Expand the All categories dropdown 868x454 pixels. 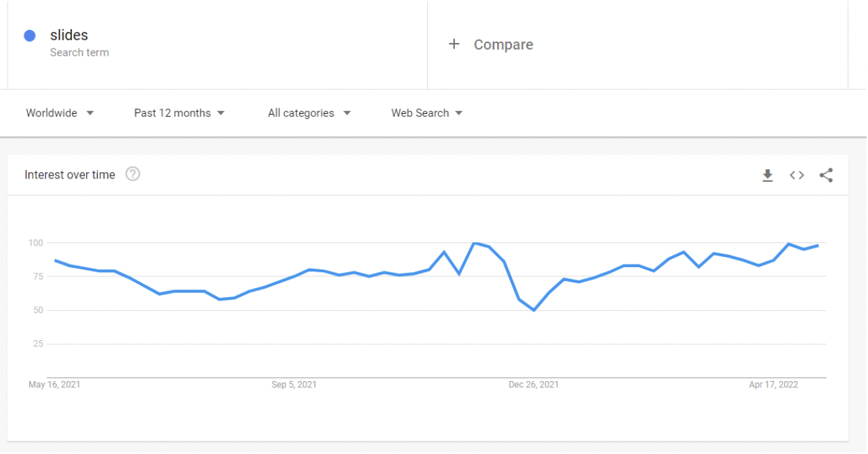click(308, 112)
